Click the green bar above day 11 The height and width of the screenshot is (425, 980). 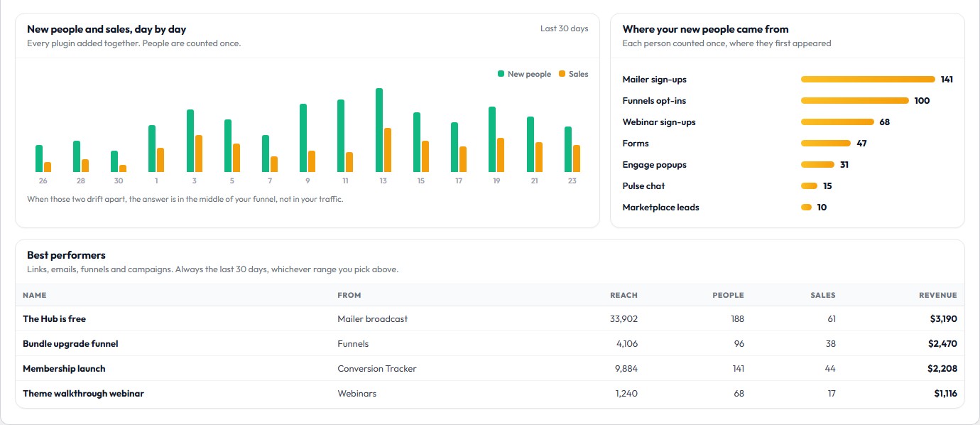point(341,136)
